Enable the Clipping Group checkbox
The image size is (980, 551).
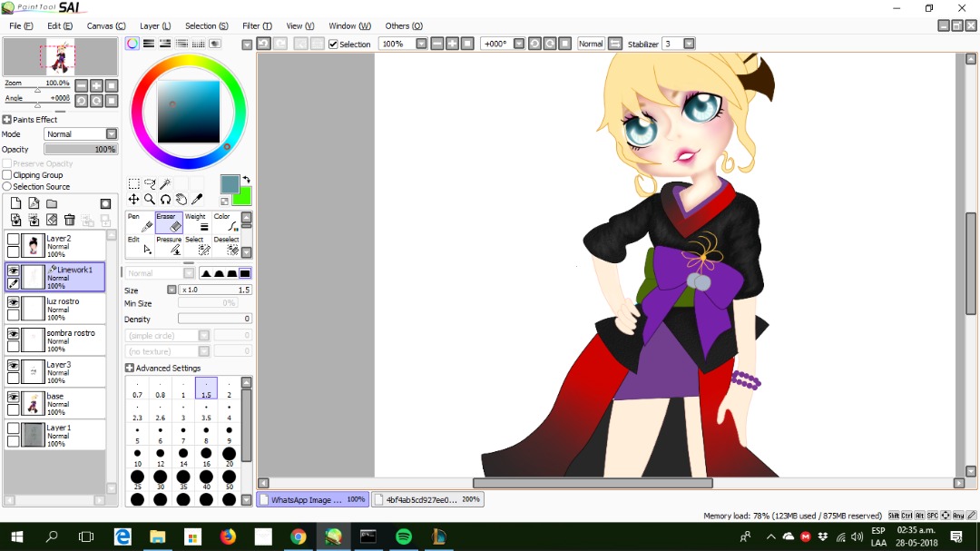[7, 174]
